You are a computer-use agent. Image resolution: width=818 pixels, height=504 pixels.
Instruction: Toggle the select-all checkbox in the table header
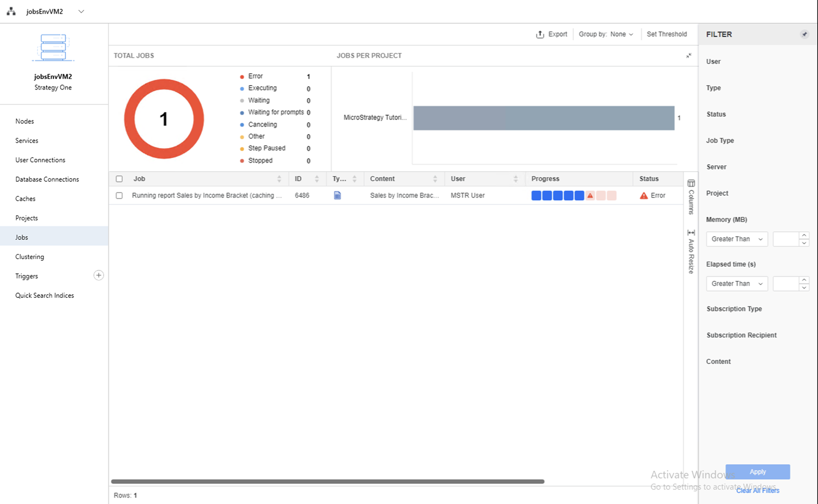tap(119, 179)
